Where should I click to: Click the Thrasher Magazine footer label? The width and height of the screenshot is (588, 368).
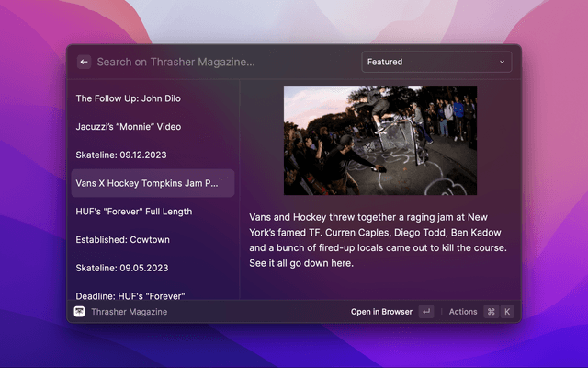(x=129, y=312)
